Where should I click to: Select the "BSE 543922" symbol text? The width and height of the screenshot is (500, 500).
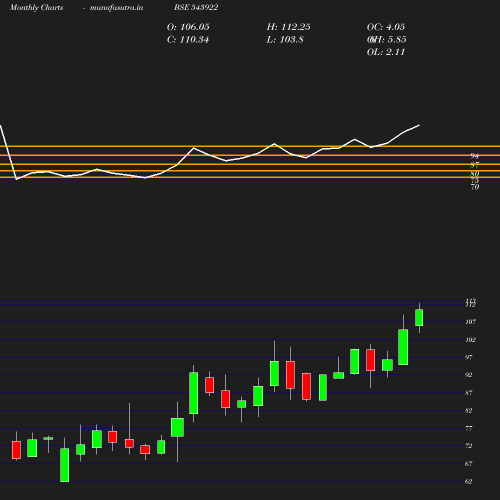(x=196, y=7)
